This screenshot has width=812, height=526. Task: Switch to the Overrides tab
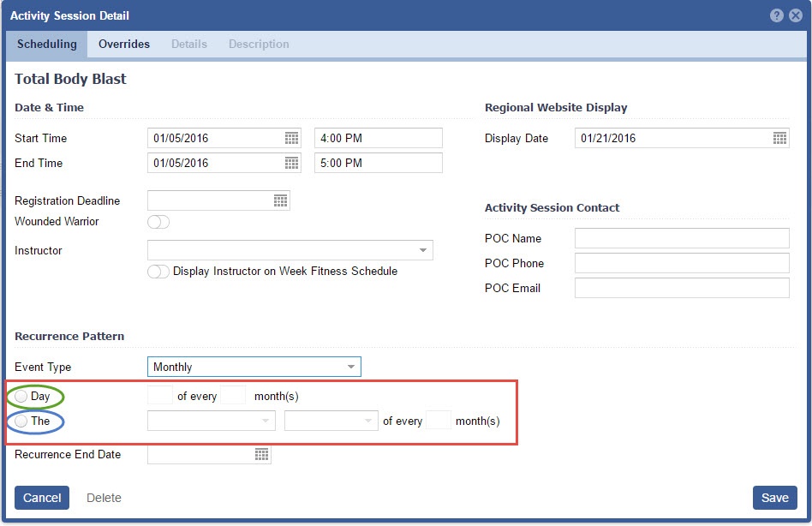(124, 45)
